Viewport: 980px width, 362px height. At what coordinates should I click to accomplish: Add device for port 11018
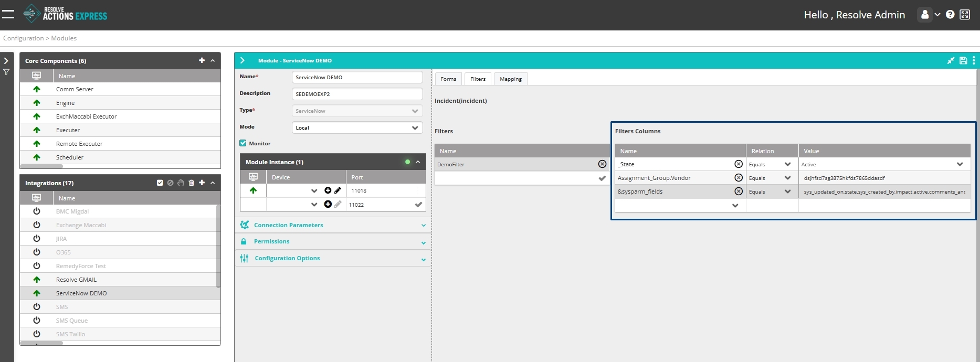328,190
